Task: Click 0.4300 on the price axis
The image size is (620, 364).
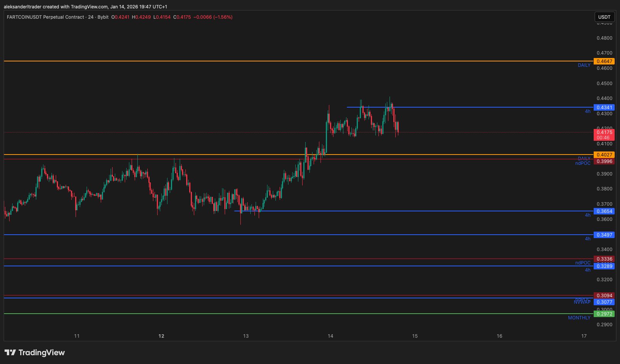Action: coord(604,114)
